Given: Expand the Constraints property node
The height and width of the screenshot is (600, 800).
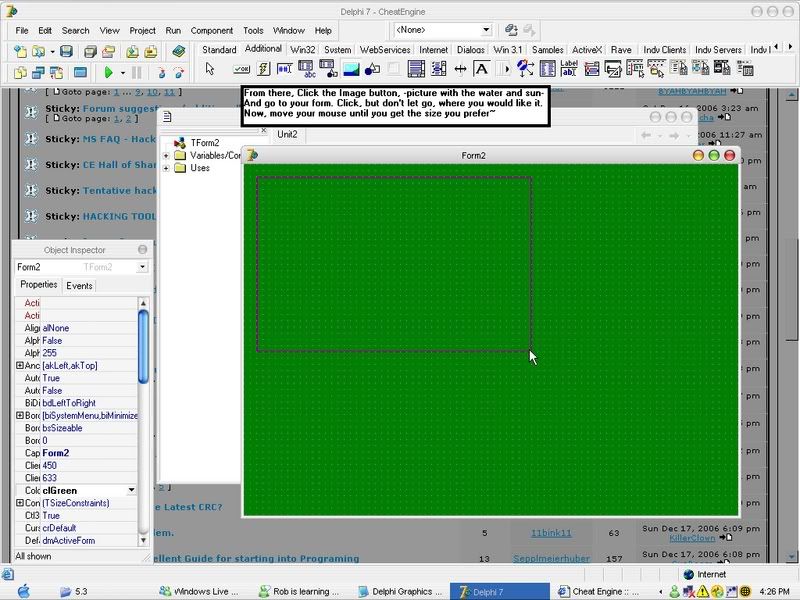Looking at the screenshot, I should tap(20, 503).
